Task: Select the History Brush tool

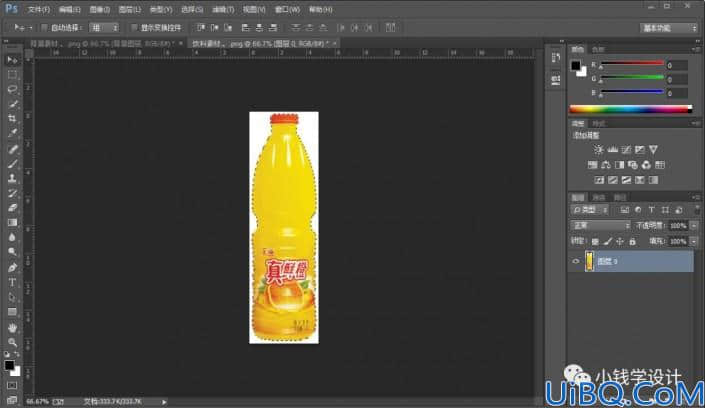Action: tap(12, 193)
